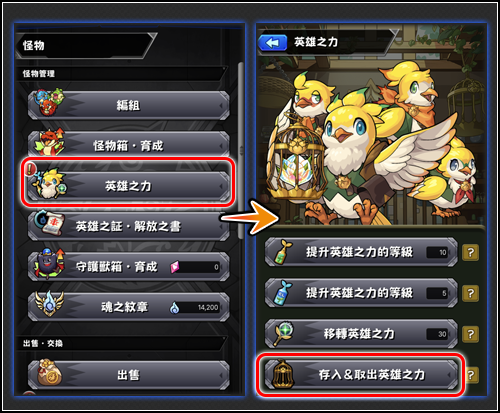Screen dimensions: 500x413
Task: Click the arrow chevron on 怪物箱・育成 row
Action: point(221,146)
